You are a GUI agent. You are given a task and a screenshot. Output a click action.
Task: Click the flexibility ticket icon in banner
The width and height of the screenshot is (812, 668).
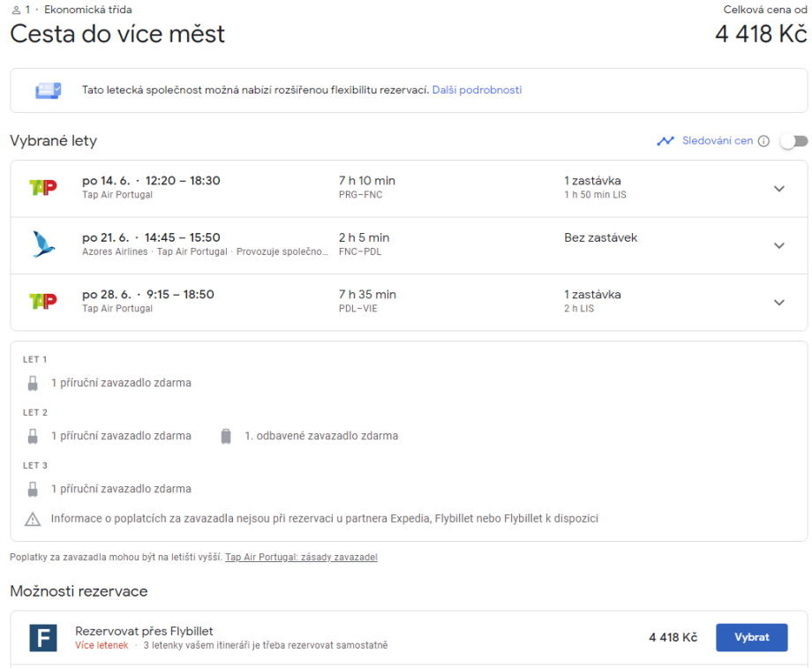click(48, 90)
